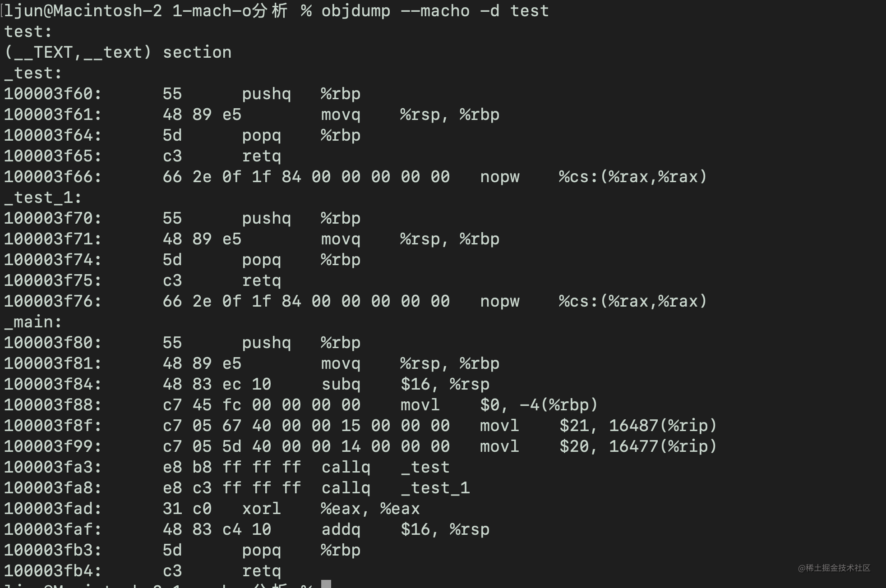Click the nopw line at address 100003f66
Screen dimensions: 886x588
coord(355,177)
